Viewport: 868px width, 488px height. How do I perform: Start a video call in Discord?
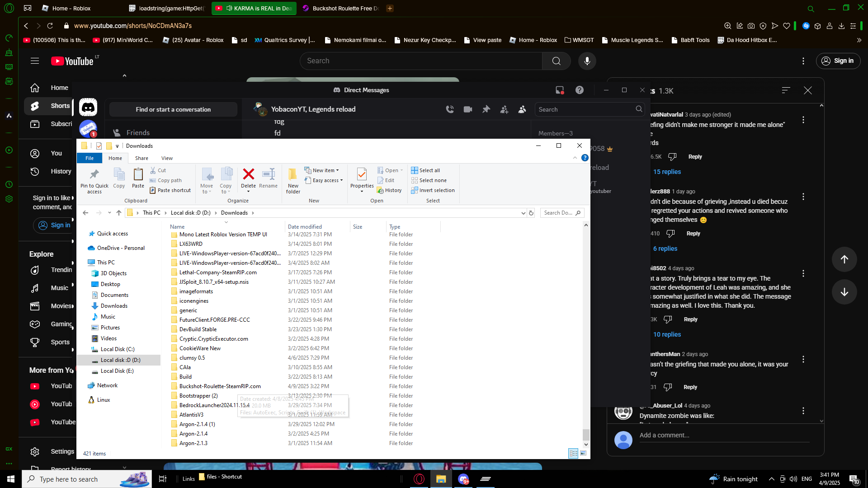coord(468,109)
